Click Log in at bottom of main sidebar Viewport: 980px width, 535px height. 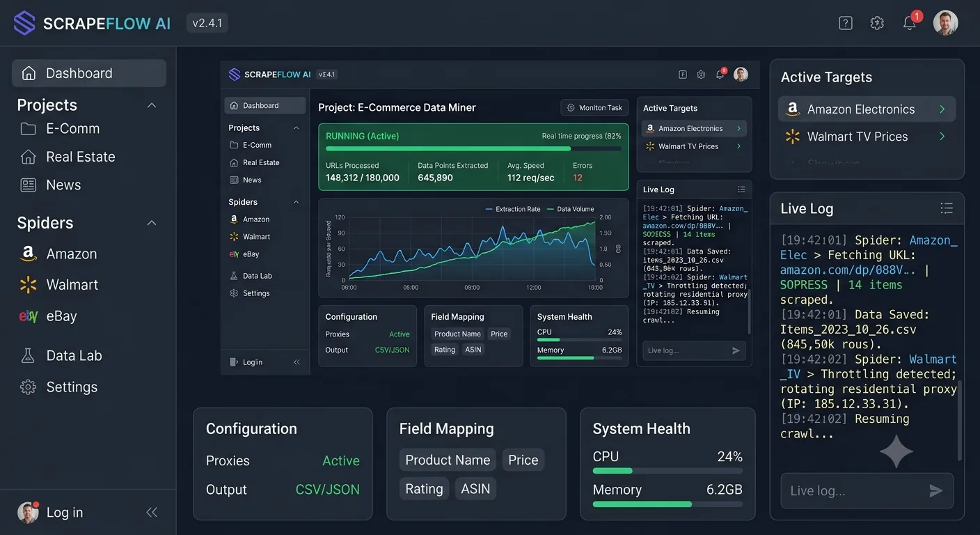pyautogui.click(x=51, y=512)
